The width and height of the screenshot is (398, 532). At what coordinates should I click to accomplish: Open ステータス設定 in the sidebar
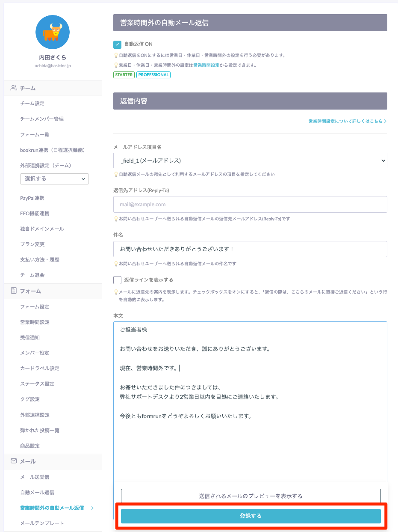coord(37,384)
